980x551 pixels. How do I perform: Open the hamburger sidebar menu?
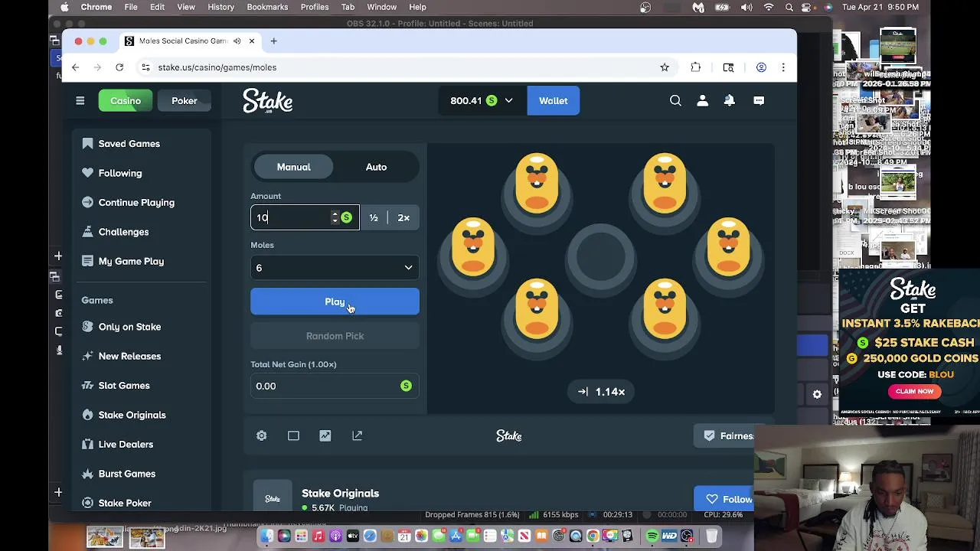point(80,100)
